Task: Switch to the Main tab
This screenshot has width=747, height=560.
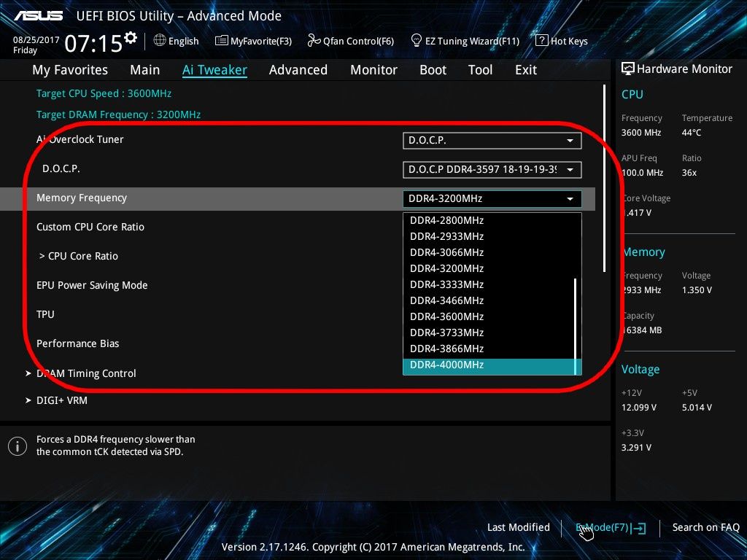Action: click(x=145, y=70)
